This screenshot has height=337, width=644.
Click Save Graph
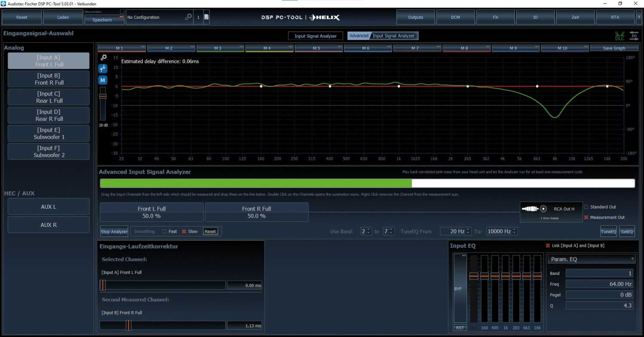click(614, 48)
